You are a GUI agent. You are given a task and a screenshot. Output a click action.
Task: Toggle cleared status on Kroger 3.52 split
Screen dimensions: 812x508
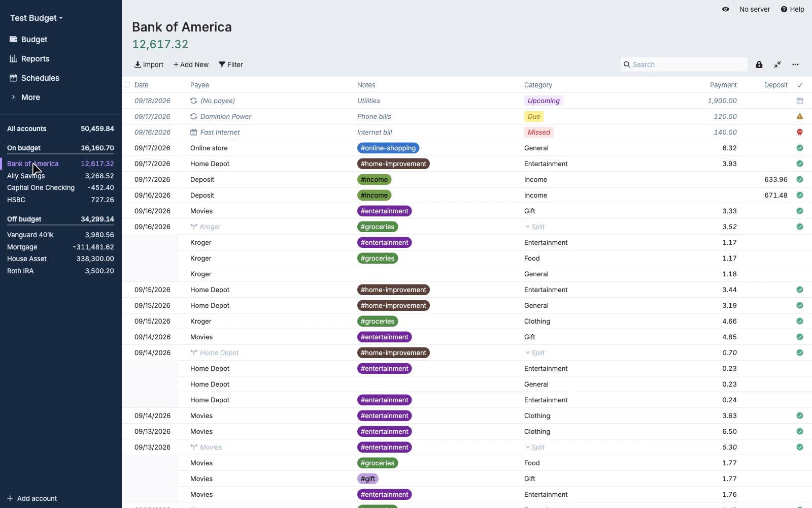click(x=800, y=227)
